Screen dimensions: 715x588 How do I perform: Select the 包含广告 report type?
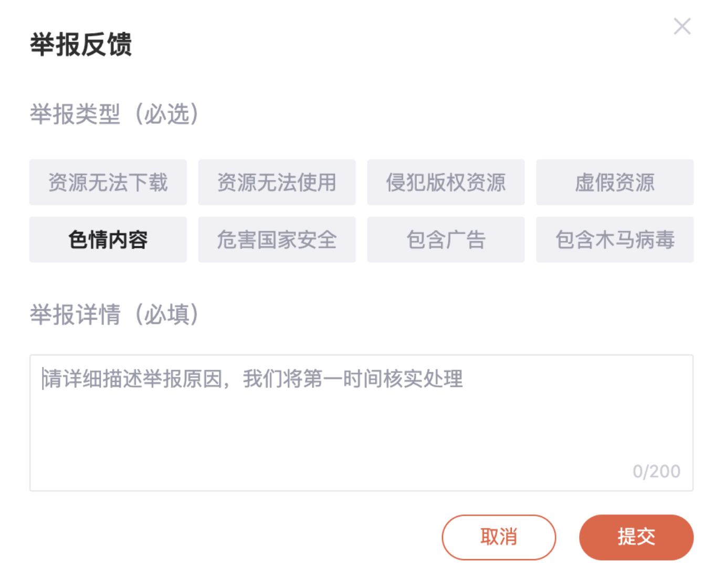point(446,239)
